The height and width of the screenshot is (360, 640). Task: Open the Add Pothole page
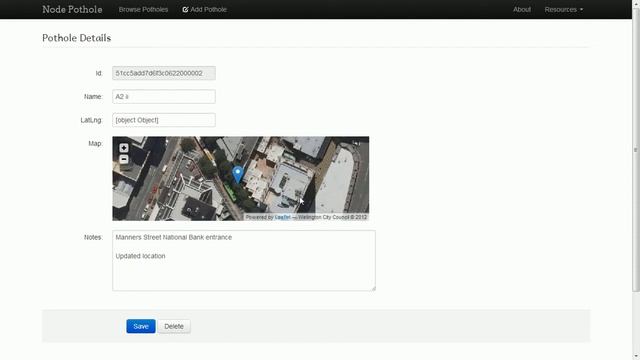(x=204, y=9)
